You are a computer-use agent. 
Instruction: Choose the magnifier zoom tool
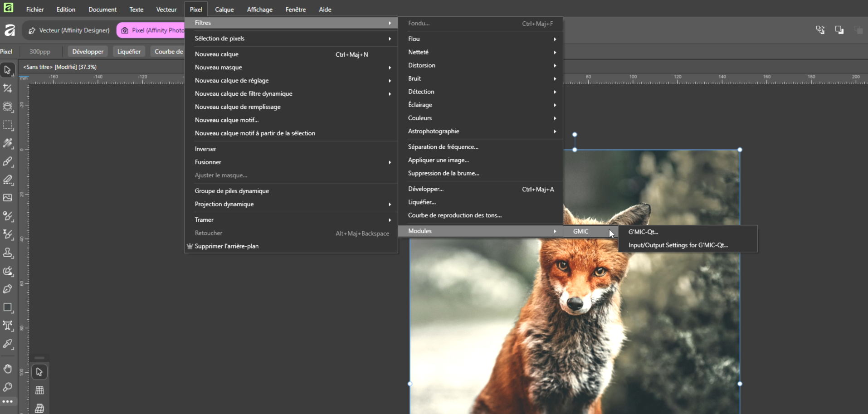[x=8, y=387]
